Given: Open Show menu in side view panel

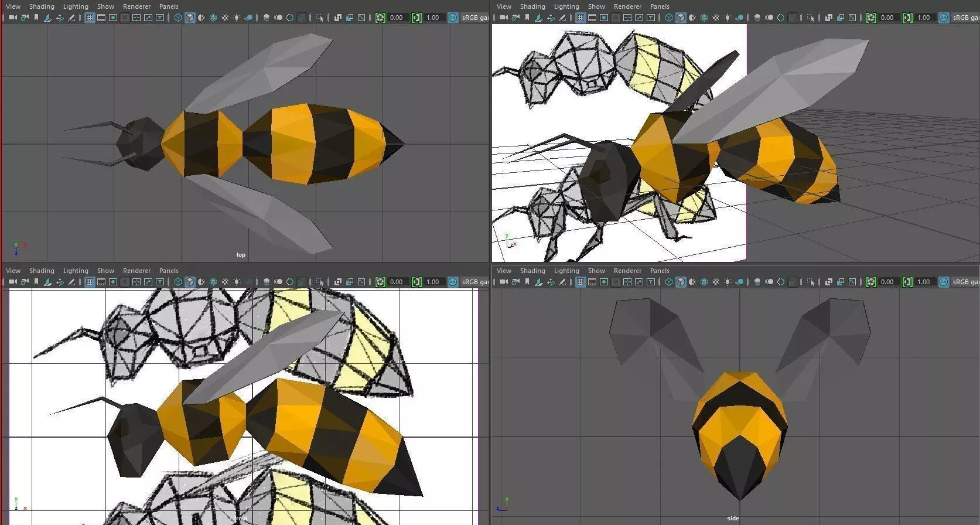Looking at the screenshot, I should pos(596,271).
